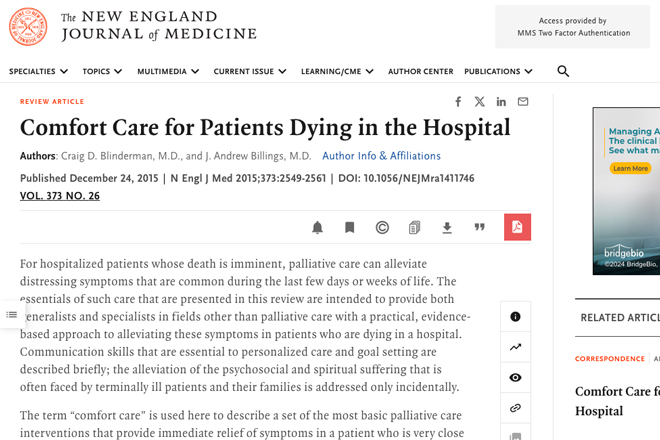
Task: Open the copyright permissions icon
Action: [382, 228]
